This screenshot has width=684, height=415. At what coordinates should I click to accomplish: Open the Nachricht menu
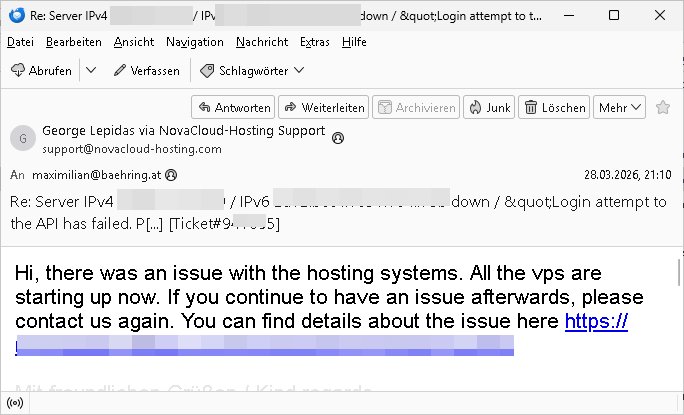click(x=262, y=42)
